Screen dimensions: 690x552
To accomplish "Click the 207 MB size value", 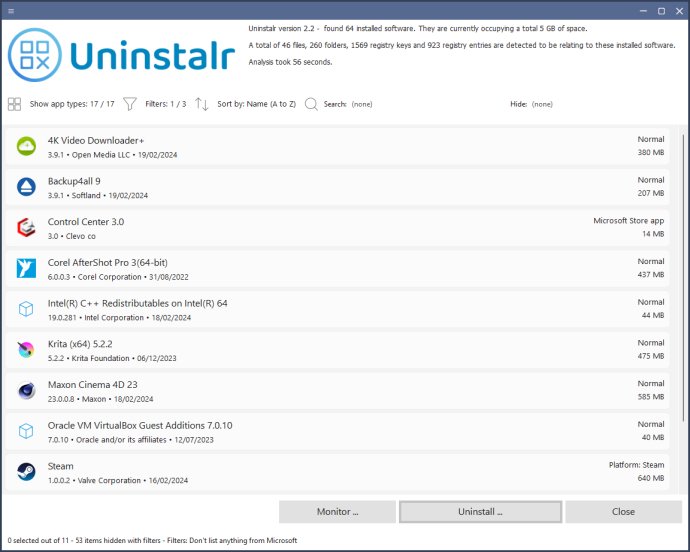I will (x=651, y=193).
